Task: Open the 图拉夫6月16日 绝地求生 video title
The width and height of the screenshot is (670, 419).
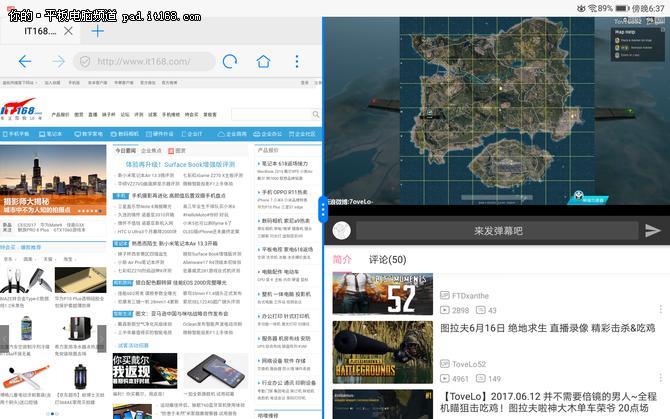Action: pos(547,328)
